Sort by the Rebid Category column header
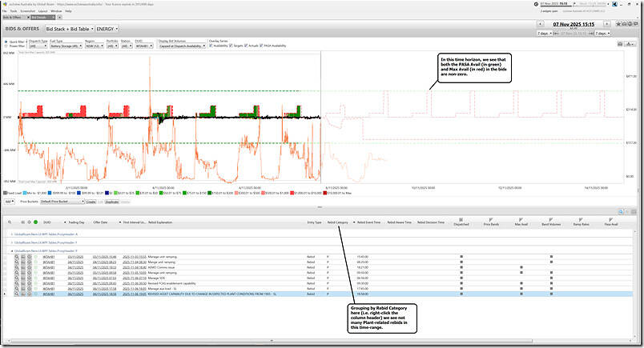 point(337,222)
